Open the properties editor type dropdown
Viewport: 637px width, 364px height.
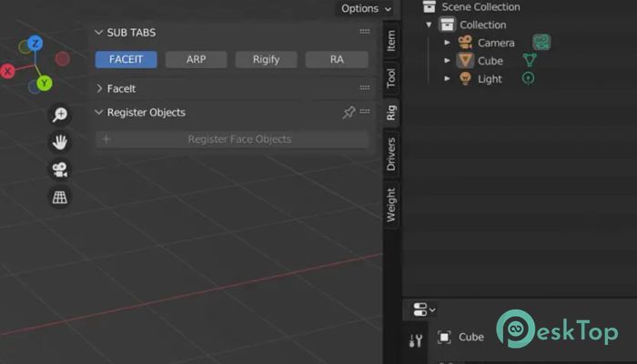[x=424, y=309]
